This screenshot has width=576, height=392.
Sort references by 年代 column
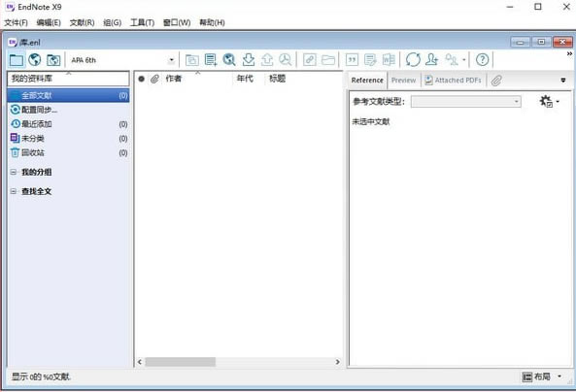click(x=245, y=79)
